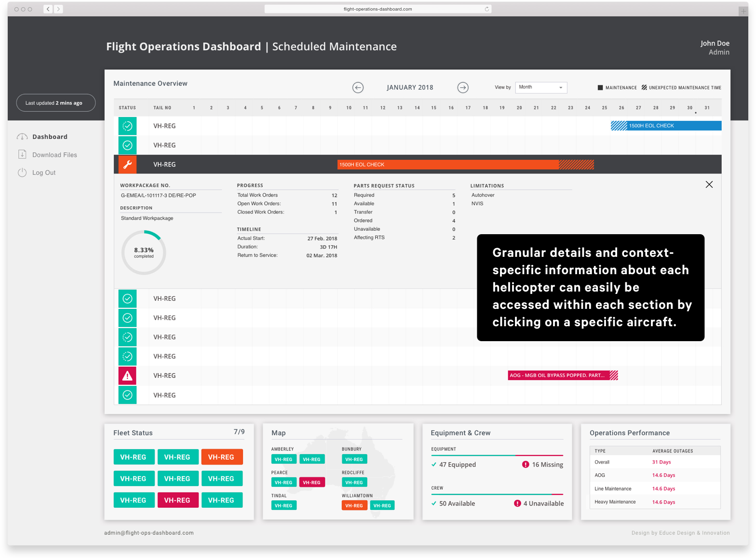This screenshot has height=558, width=756.
Task: Click the next month arrow icon
Action: (463, 87)
